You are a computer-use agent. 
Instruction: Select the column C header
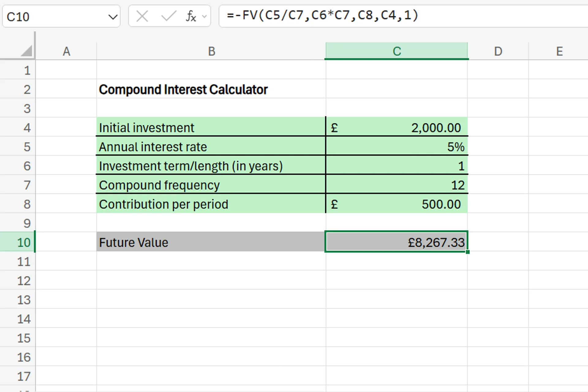(397, 51)
